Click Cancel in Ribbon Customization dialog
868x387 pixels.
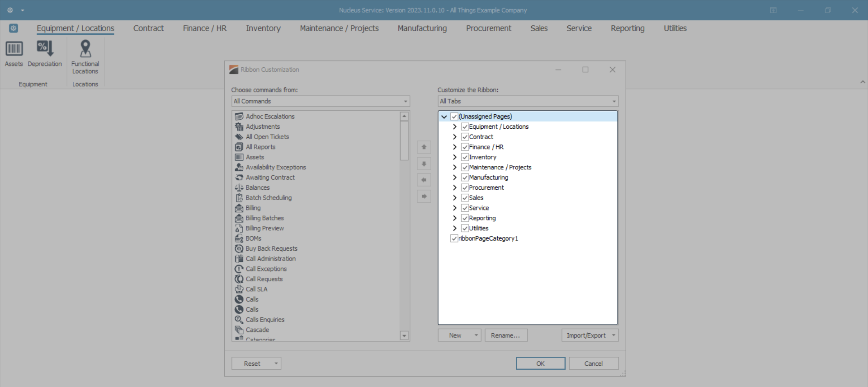pos(594,364)
